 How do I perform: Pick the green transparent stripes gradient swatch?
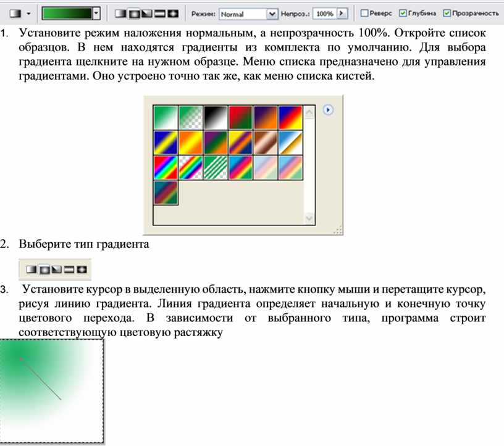click(216, 167)
